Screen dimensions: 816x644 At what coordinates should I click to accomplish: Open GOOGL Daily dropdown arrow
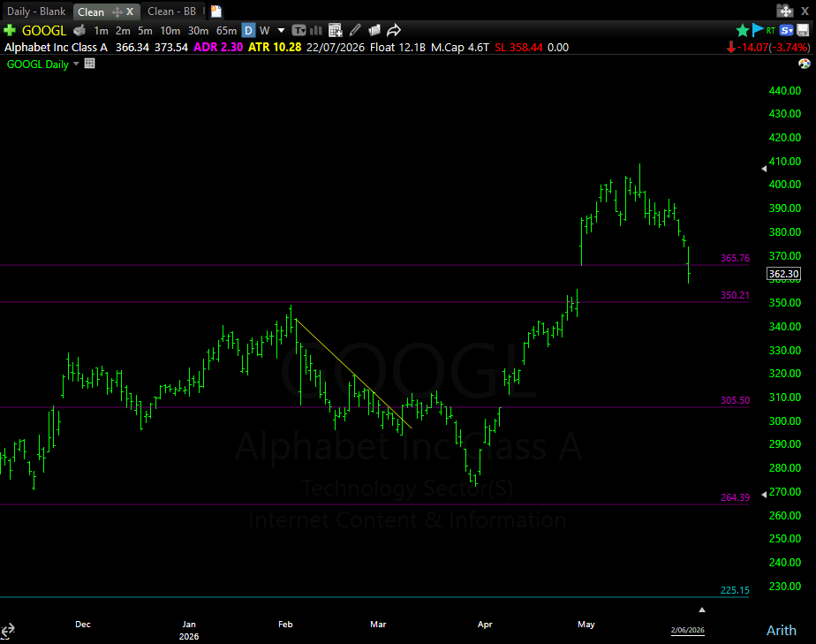[x=76, y=64]
